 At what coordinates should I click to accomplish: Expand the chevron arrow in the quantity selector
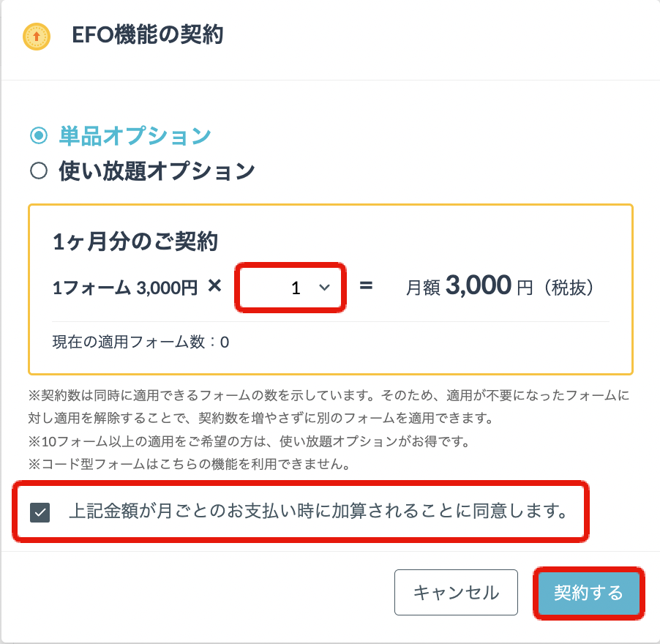pyautogui.click(x=325, y=288)
